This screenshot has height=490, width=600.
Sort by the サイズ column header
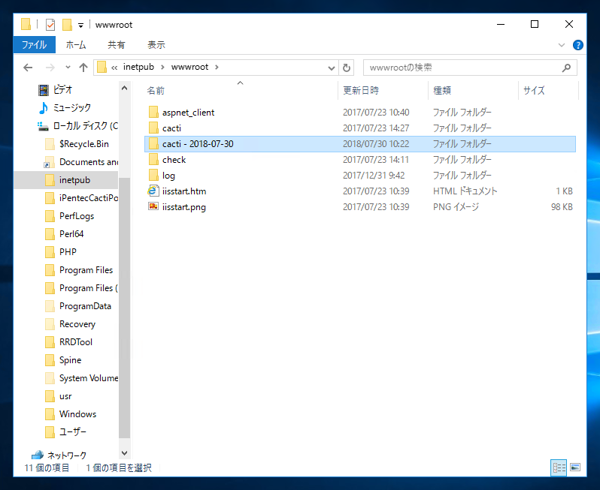[x=534, y=91]
